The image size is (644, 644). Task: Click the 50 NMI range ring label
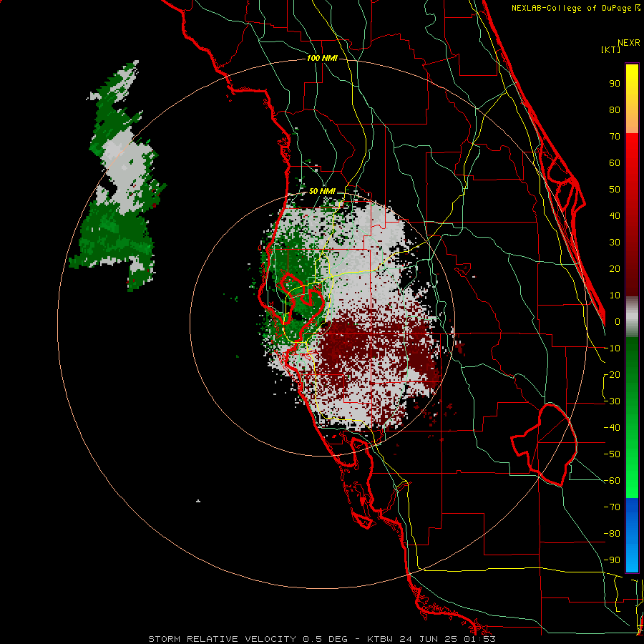322,191
